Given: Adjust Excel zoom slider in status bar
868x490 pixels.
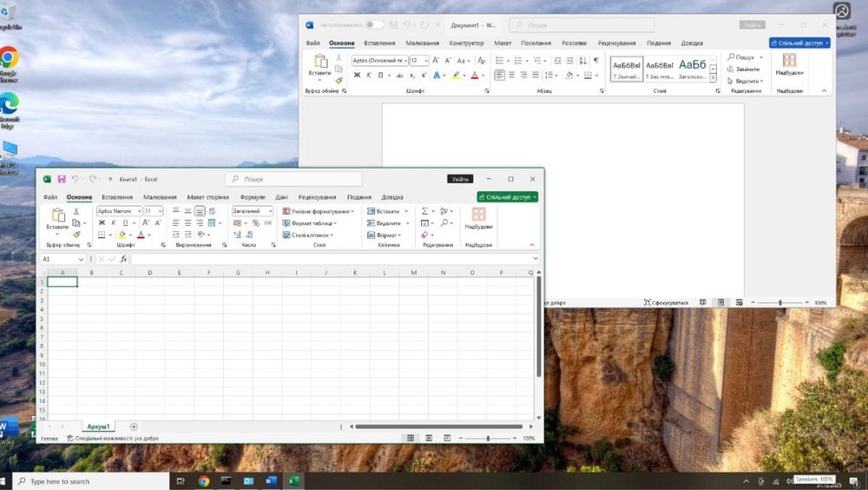Looking at the screenshot, I should click(x=488, y=438).
